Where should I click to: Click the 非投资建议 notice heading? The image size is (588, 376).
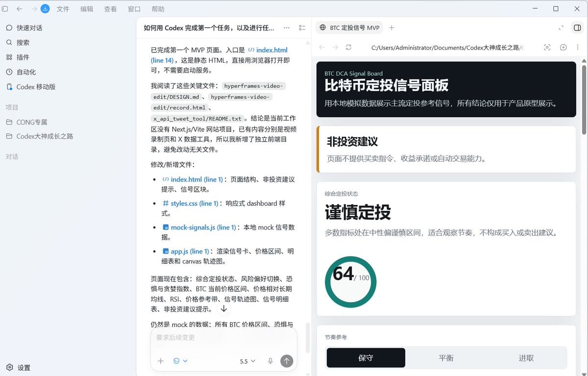click(x=352, y=142)
